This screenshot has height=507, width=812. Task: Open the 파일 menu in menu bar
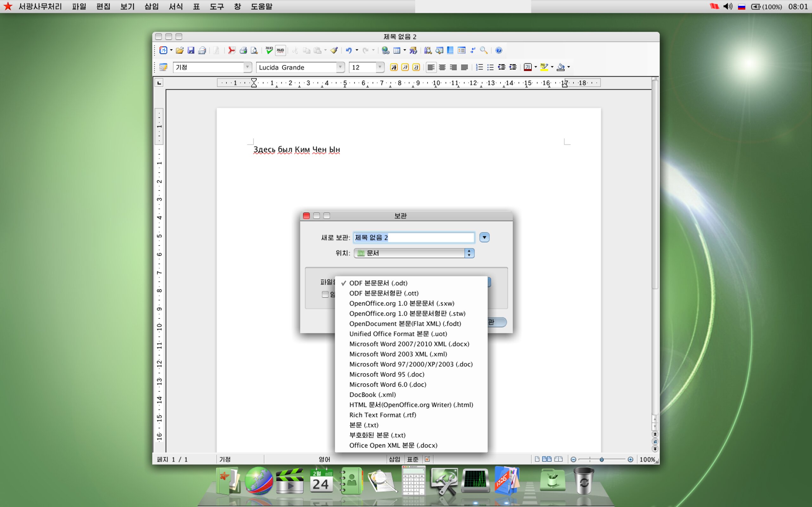79,6
